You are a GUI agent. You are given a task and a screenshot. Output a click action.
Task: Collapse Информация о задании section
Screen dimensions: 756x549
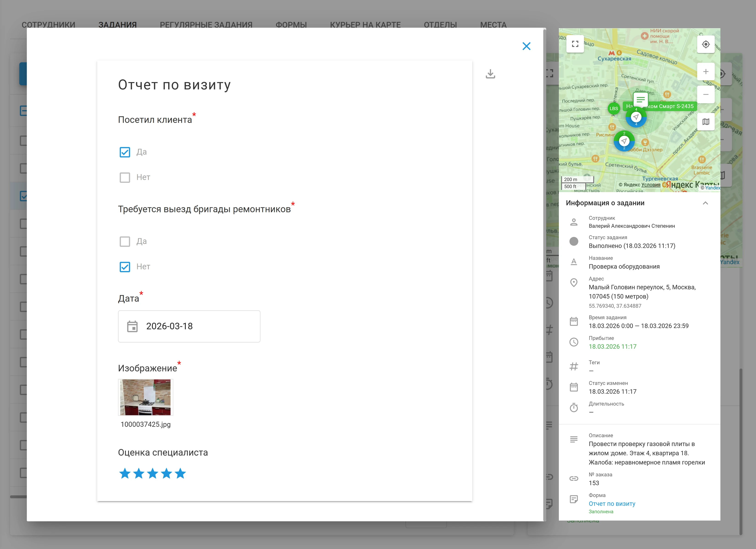point(705,203)
